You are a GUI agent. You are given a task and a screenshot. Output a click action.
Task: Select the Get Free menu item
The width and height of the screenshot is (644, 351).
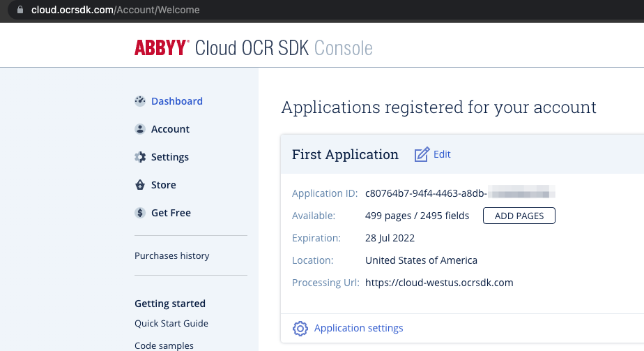click(171, 213)
